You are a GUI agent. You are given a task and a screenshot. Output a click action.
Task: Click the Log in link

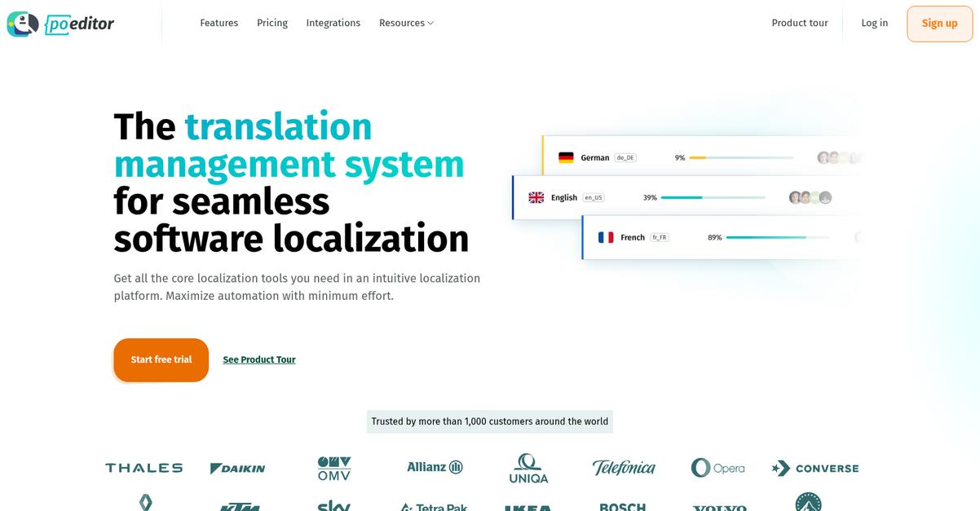click(875, 23)
